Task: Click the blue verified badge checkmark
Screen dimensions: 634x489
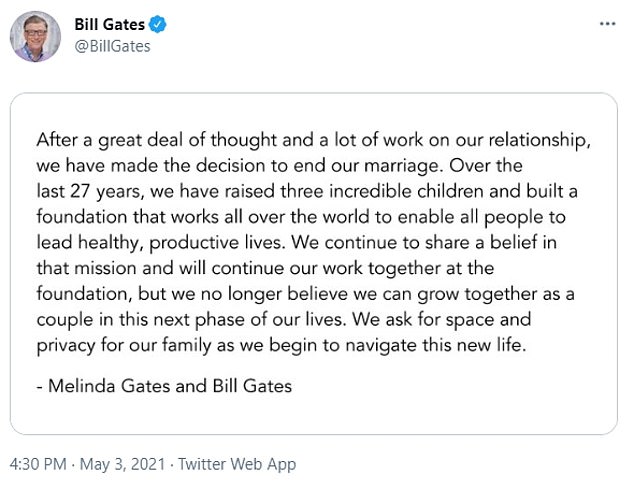Action: click(158, 24)
